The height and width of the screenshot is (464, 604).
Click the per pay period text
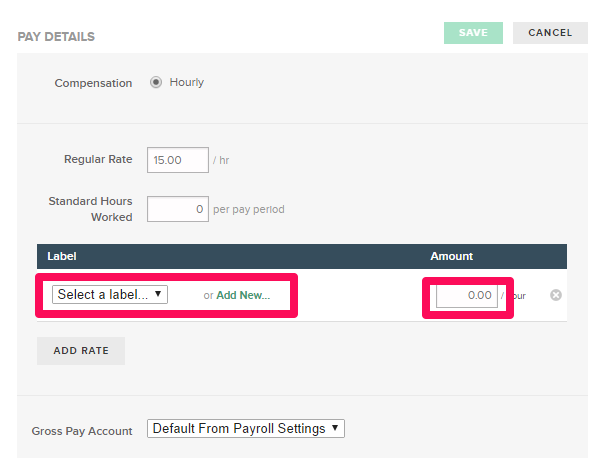(249, 209)
